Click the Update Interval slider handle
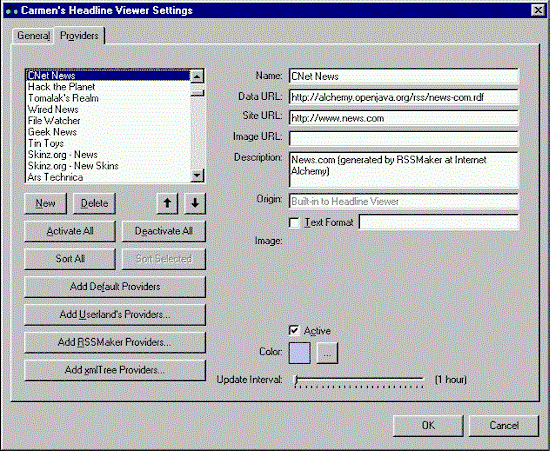This screenshot has height=452, width=551. (297, 380)
